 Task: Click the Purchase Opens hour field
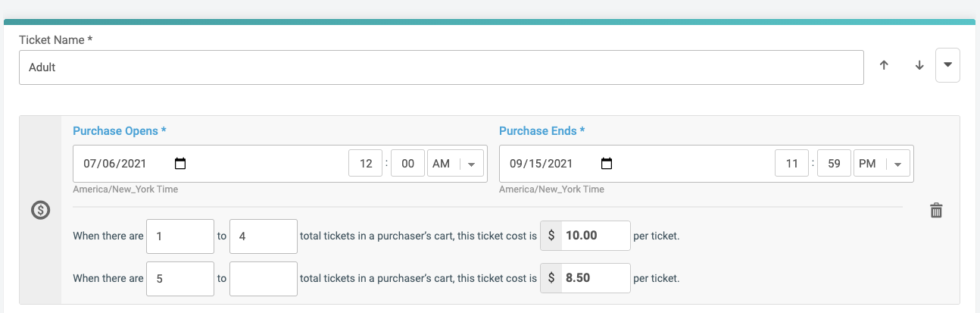(366, 164)
